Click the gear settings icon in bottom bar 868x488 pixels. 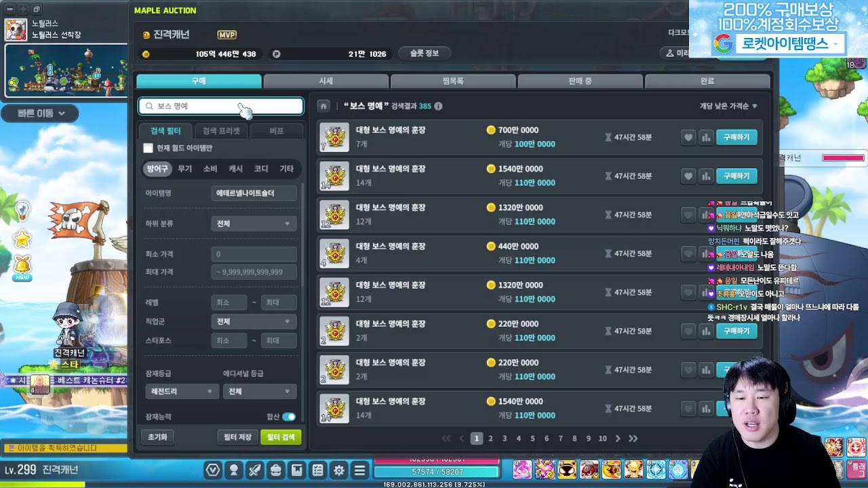click(339, 470)
